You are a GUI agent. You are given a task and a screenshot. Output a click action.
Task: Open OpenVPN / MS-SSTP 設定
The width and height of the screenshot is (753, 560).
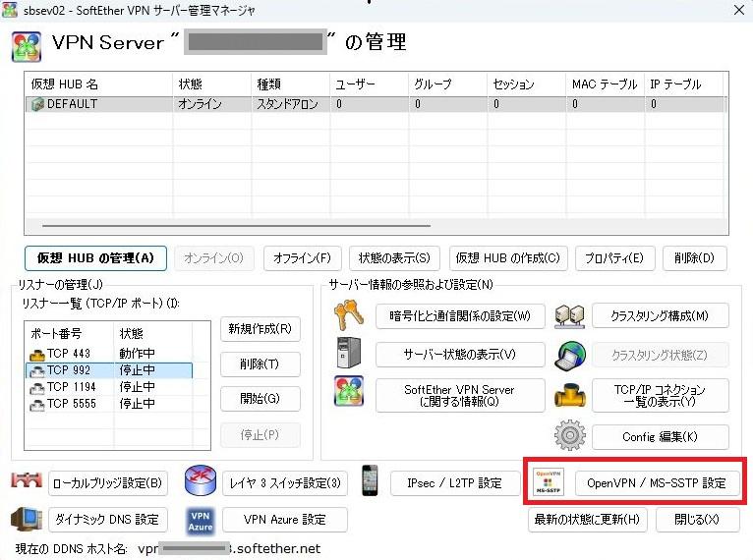(657, 483)
